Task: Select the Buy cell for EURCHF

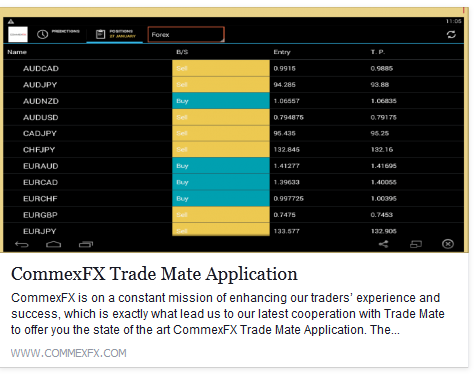Action: tap(221, 199)
